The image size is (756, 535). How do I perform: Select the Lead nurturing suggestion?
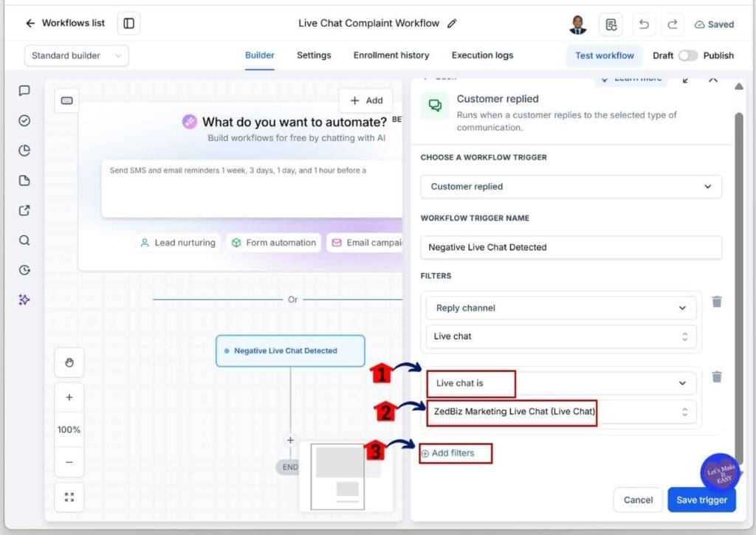coord(178,243)
